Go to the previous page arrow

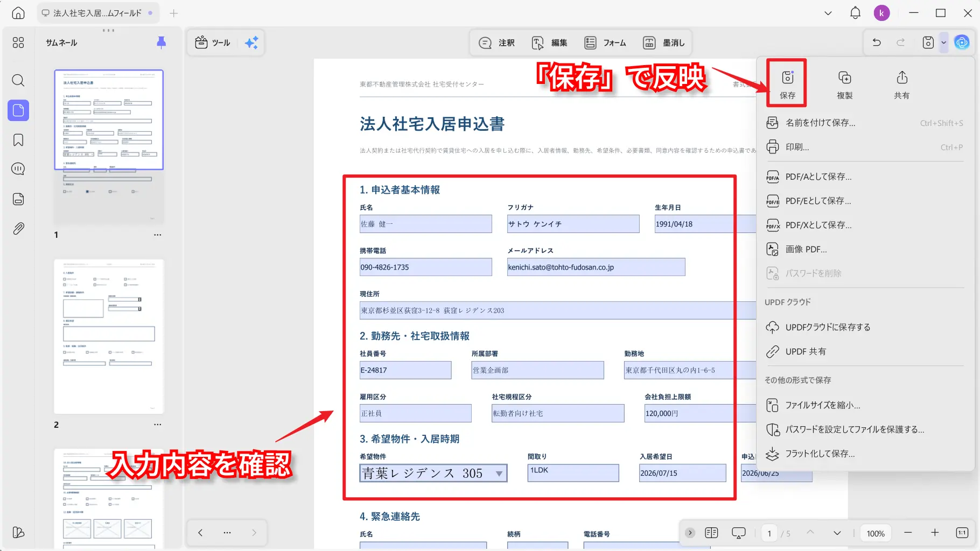pyautogui.click(x=810, y=533)
